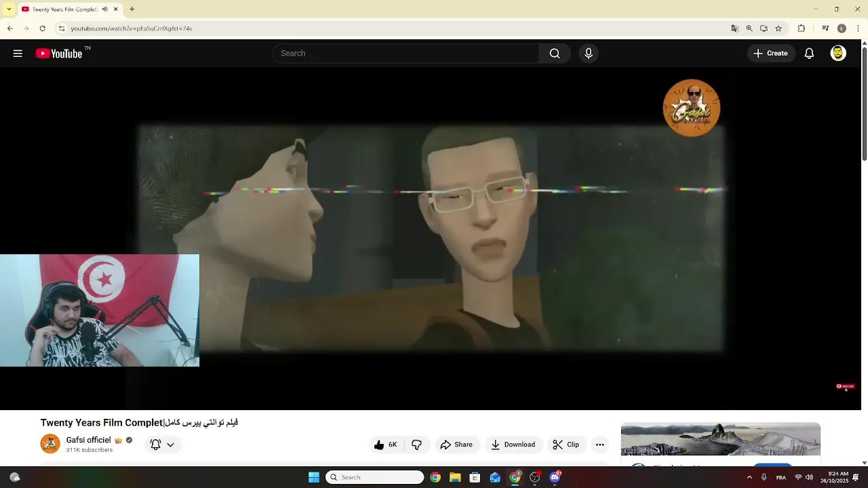Open Chrome profile avatar
This screenshot has height=488, width=868.
coord(842,28)
